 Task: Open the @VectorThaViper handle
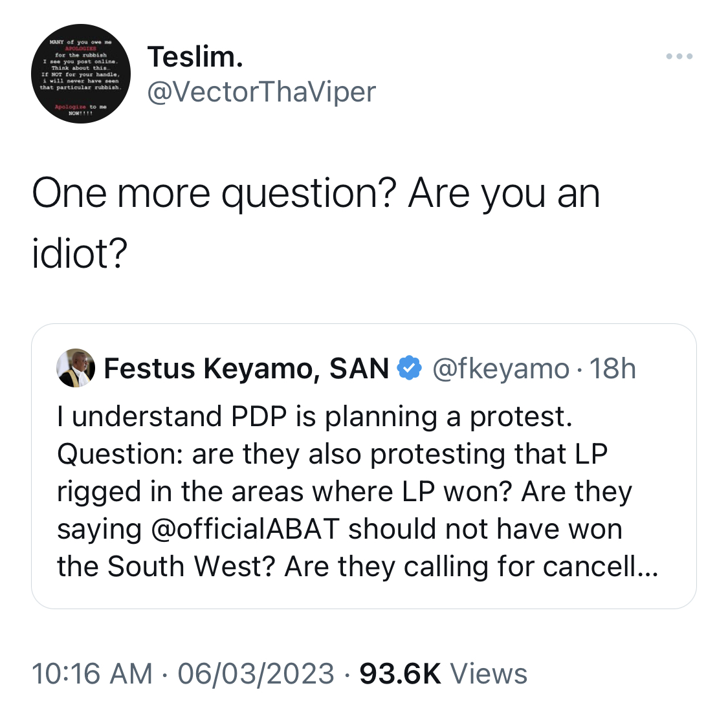(261, 92)
